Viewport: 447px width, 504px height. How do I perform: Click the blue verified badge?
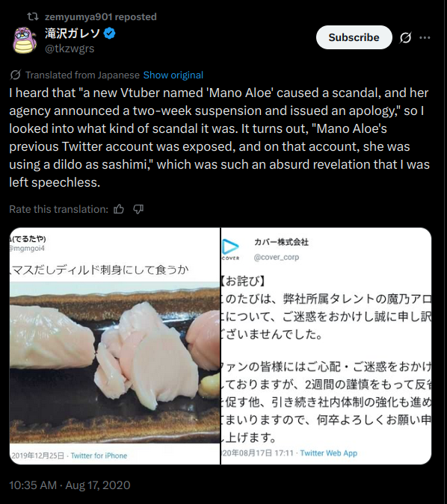point(110,33)
